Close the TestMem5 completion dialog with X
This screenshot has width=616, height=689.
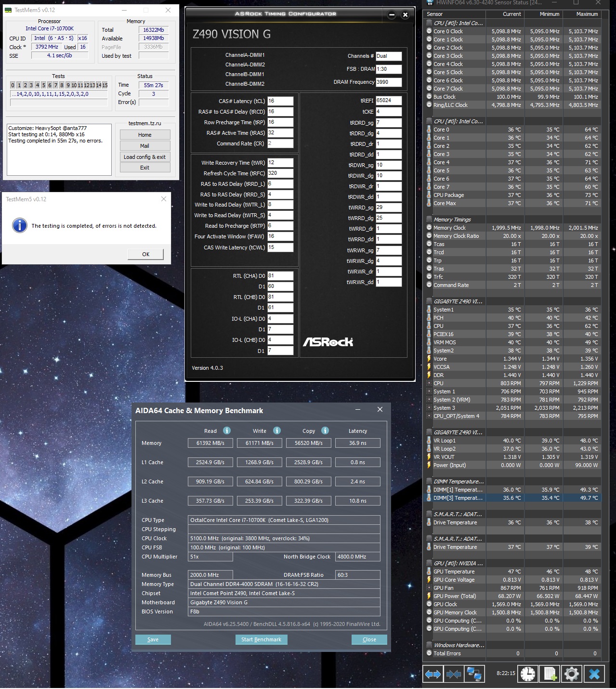tap(163, 199)
